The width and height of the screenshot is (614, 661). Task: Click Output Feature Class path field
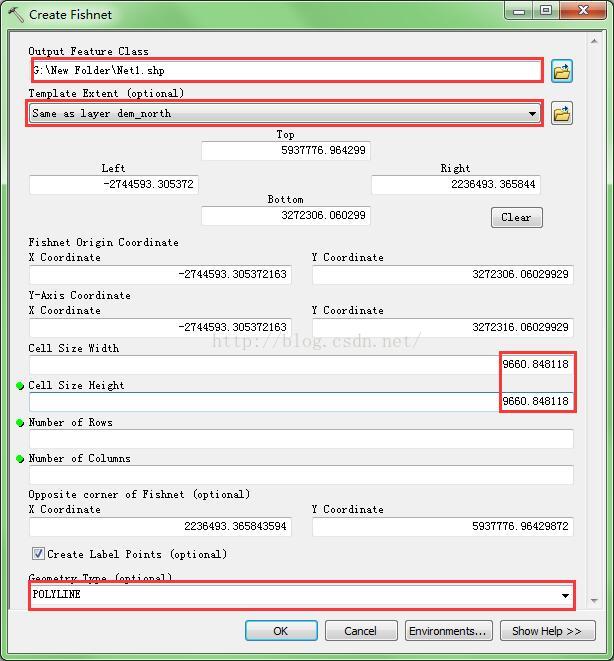click(x=287, y=70)
